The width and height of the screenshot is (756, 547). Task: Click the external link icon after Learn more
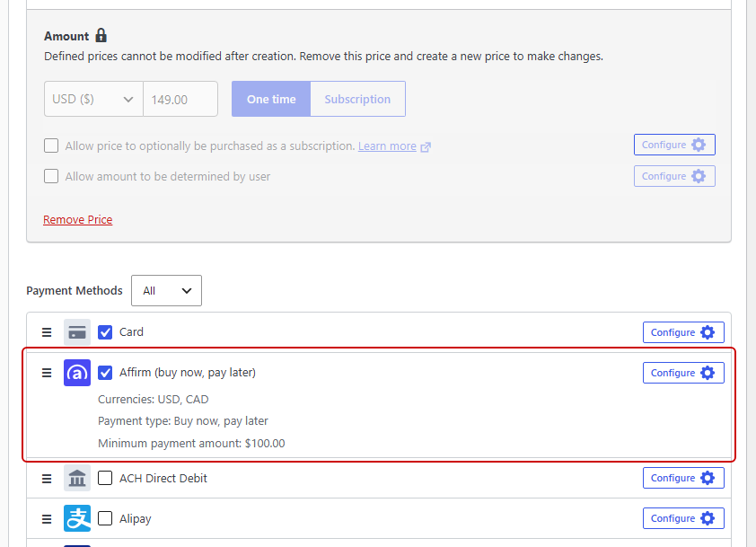point(426,147)
